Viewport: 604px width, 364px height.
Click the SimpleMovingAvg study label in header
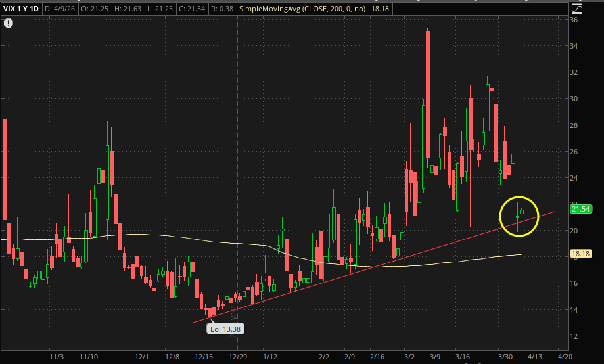coord(302,9)
